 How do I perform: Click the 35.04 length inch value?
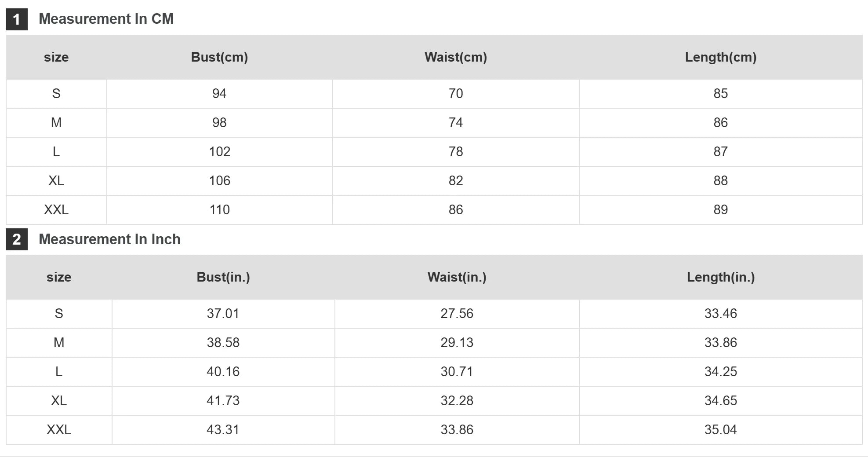(x=721, y=430)
